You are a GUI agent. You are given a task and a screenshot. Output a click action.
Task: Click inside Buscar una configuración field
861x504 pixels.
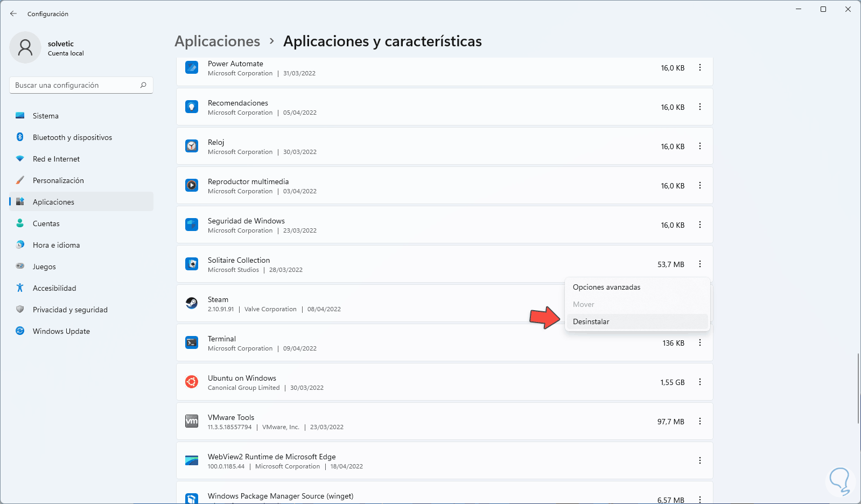coord(81,85)
